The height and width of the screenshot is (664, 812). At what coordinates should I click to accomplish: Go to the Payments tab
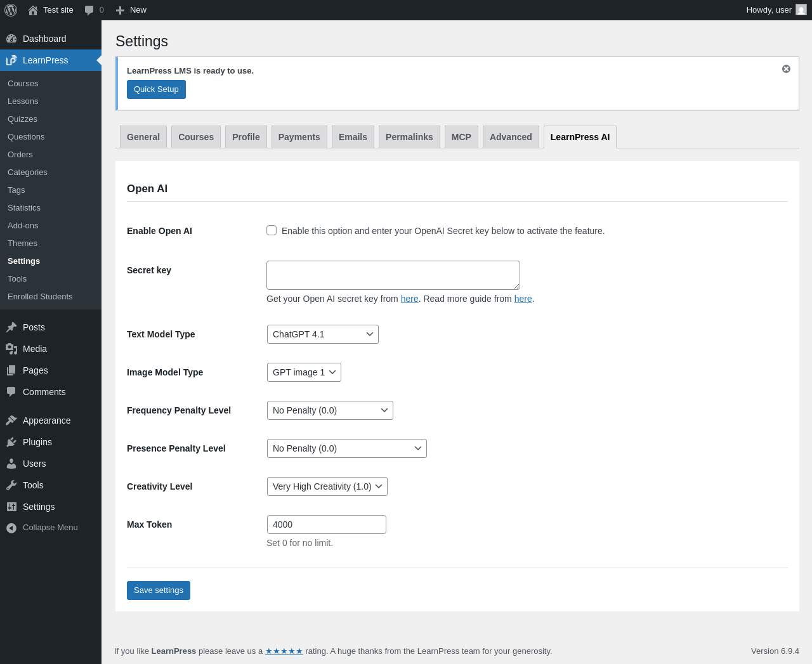pos(299,137)
